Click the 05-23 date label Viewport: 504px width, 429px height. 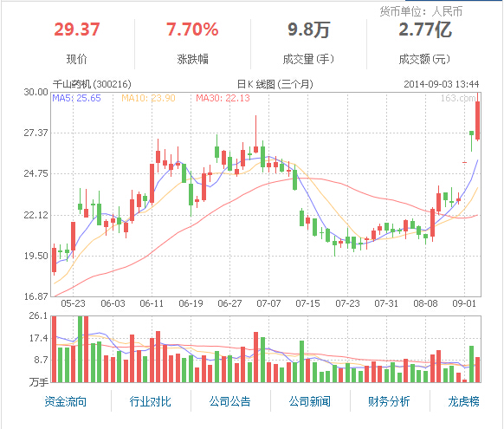pos(74,303)
